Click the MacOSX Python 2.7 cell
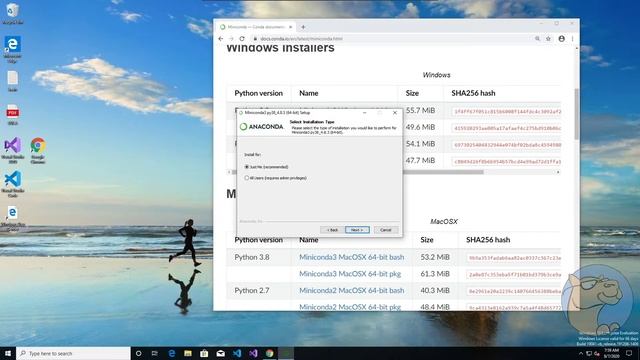The image size is (640, 360). coord(252,291)
